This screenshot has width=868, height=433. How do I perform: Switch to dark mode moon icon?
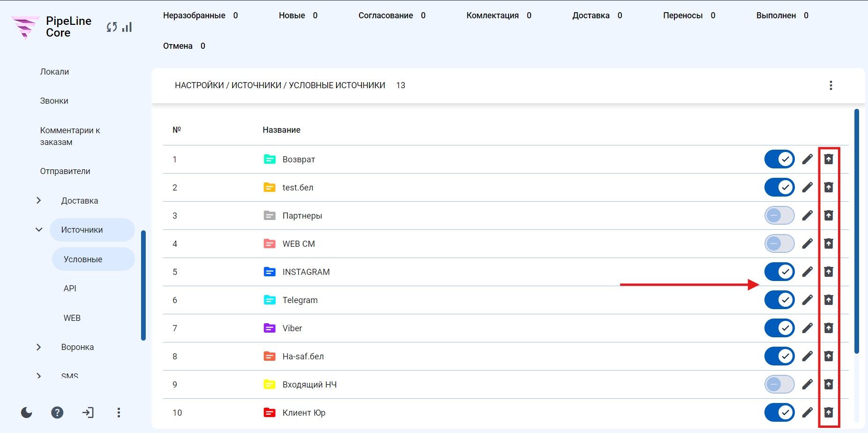(x=27, y=412)
